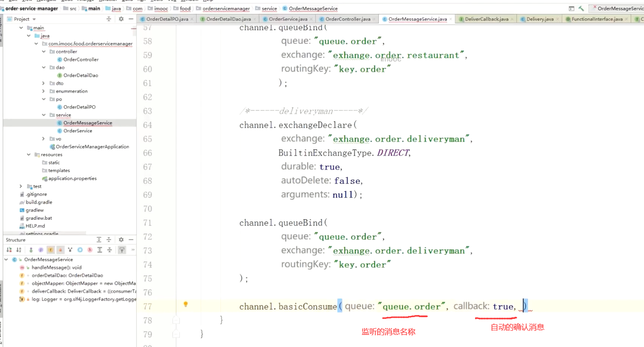Toggle show lambdas filter in Structure
This screenshot has height=347, width=644.
coord(90,250)
